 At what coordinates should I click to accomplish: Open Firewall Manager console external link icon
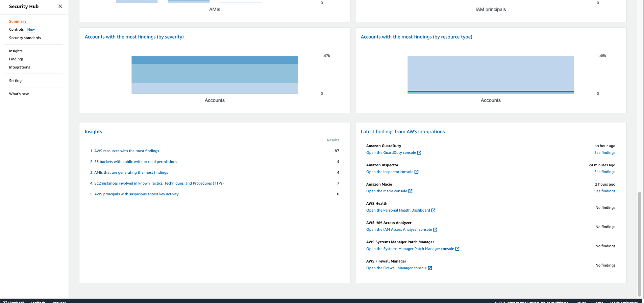tap(430, 268)
